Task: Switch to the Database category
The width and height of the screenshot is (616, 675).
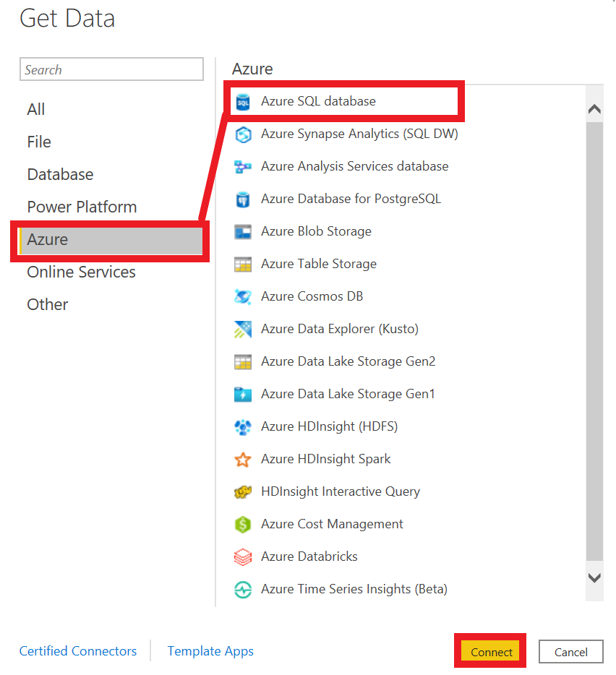Action: (60, 174)
